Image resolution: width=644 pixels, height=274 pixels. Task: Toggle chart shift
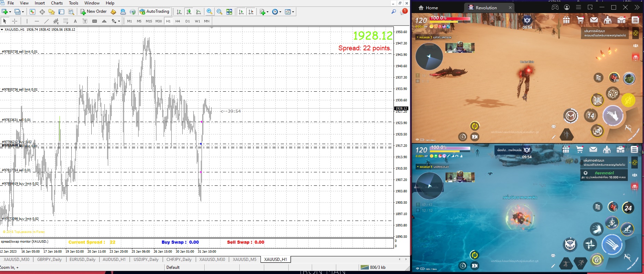251,12
